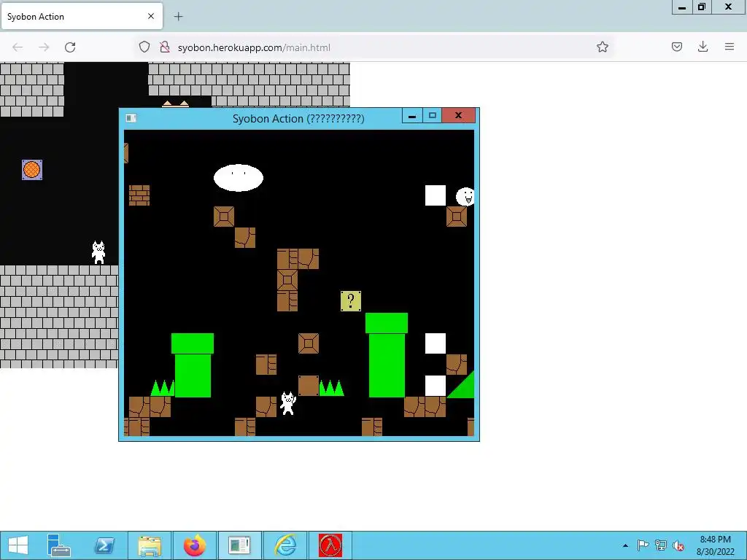Viewport: 747px width, 560px height.
Task: Click white square block beside the smiling enemy
Action: [436, 195]
